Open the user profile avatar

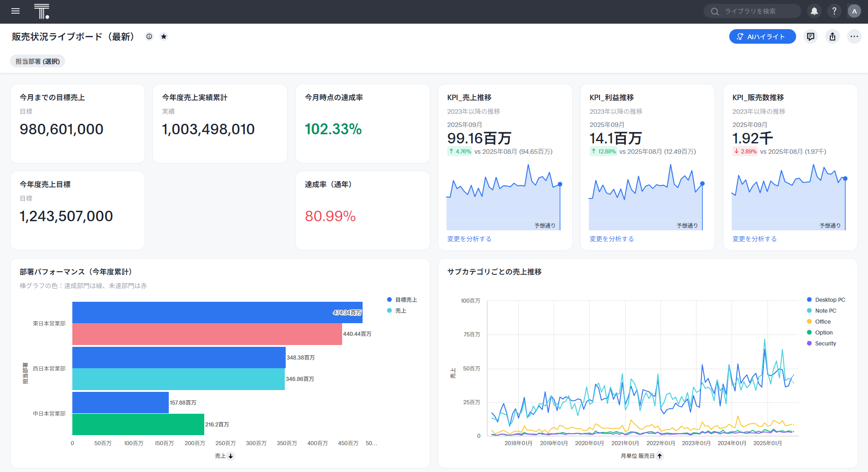(x=854, y=11)
